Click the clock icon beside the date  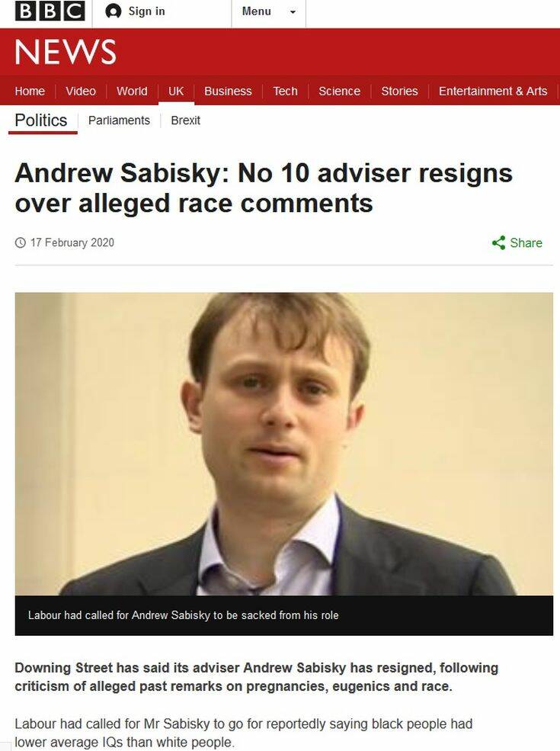point(20,242)
